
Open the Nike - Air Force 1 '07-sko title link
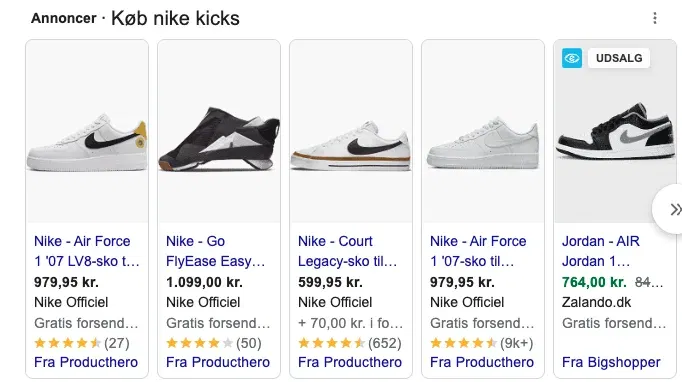click(478, 251)
